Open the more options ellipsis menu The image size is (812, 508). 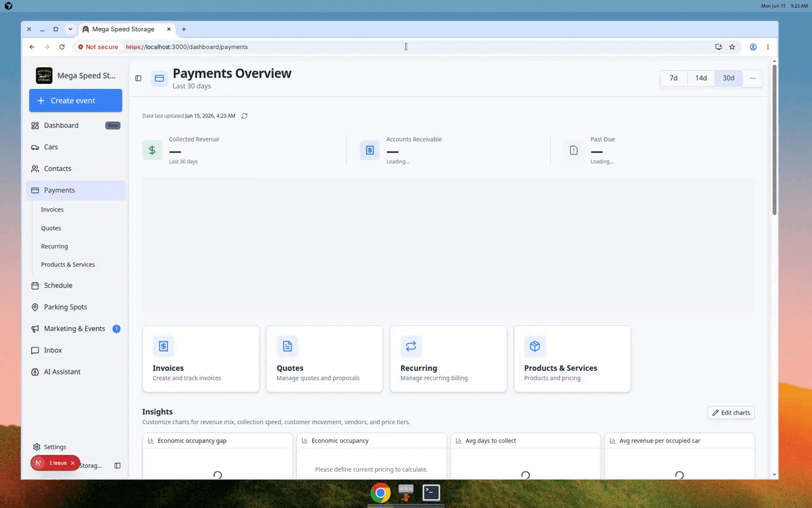click(x=752, y=78)
